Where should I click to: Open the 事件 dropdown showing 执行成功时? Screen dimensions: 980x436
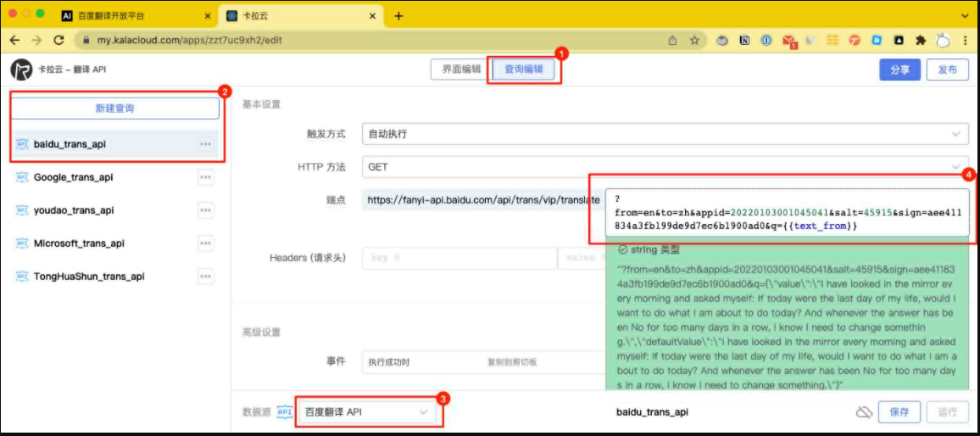click(421, 361)
